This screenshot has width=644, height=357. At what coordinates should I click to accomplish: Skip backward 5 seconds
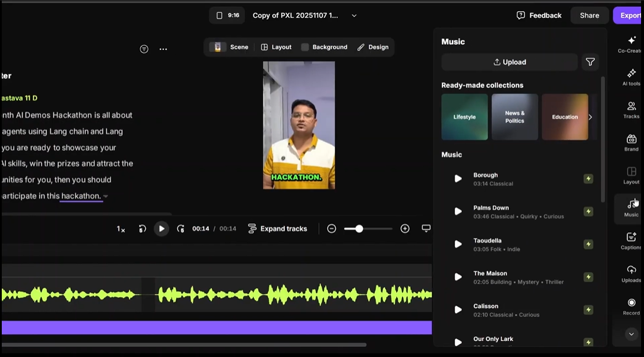click(x=142, y=229)
